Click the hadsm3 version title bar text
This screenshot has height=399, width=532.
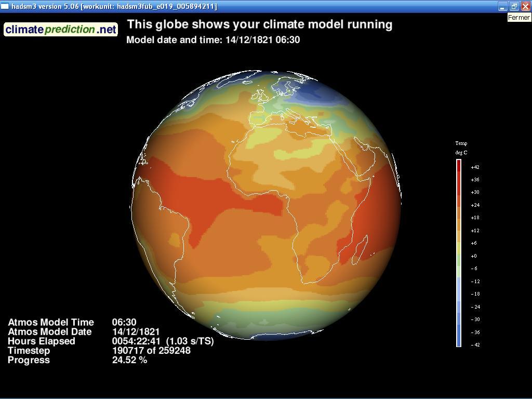(114, 6)
